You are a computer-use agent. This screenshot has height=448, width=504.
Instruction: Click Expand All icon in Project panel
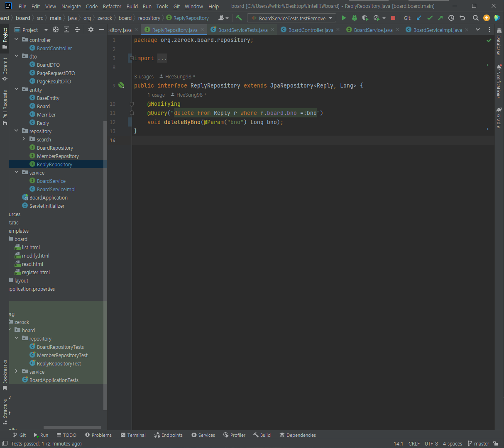pos(66,29)
